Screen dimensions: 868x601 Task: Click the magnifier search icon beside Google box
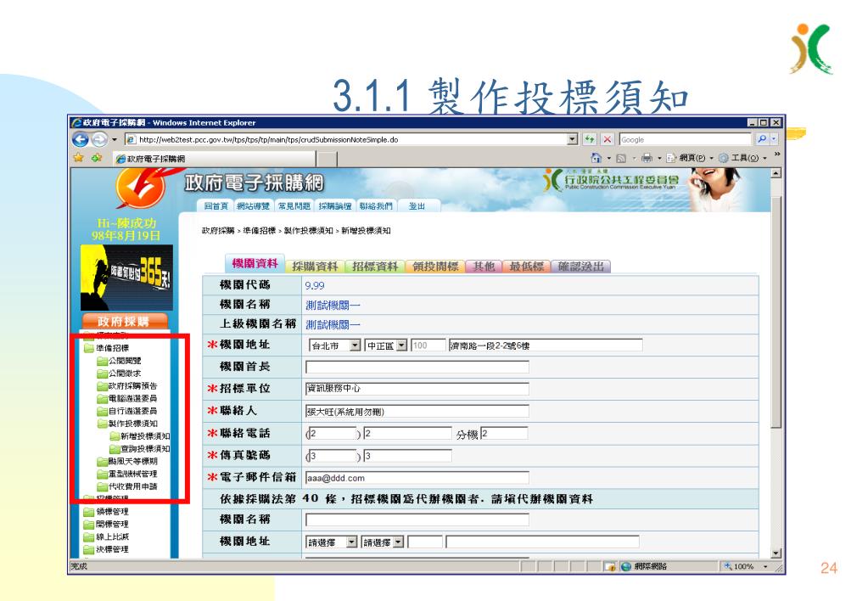pos(762,139)
